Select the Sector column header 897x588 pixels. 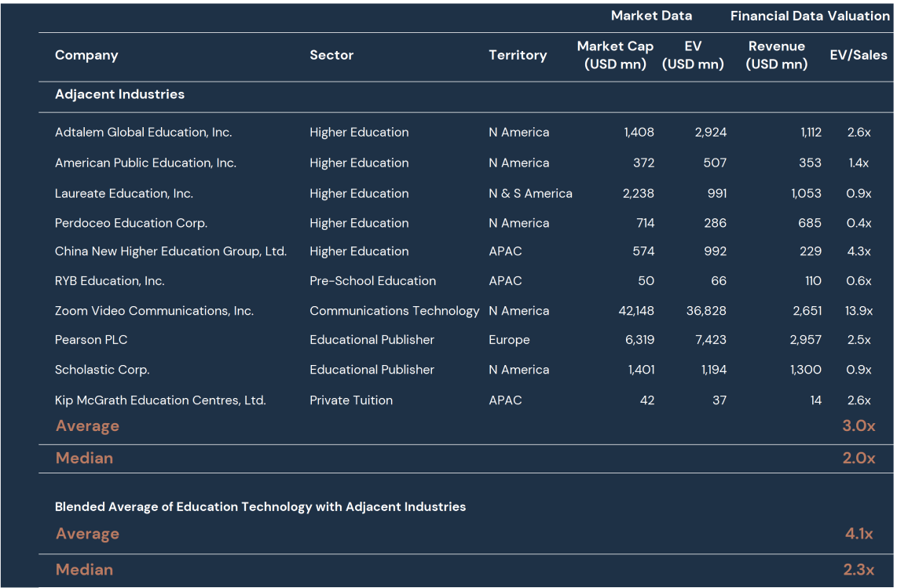tap(331, 55)
